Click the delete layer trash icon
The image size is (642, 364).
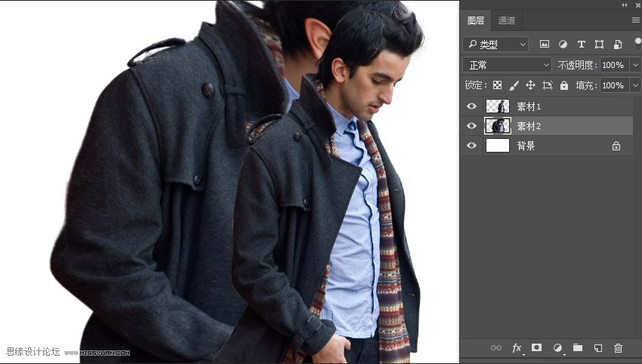[x=618, y=348]
